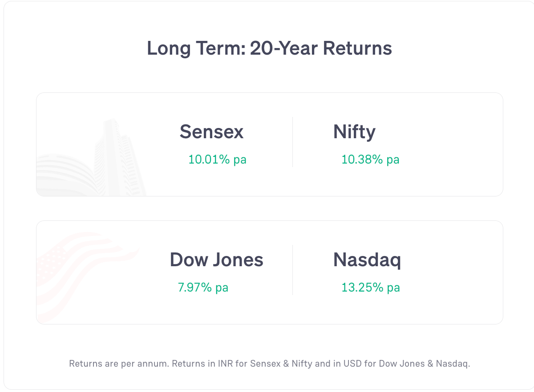
Task: Click the 7.97% pa Dow Jones return
Action: click(203, 287)
